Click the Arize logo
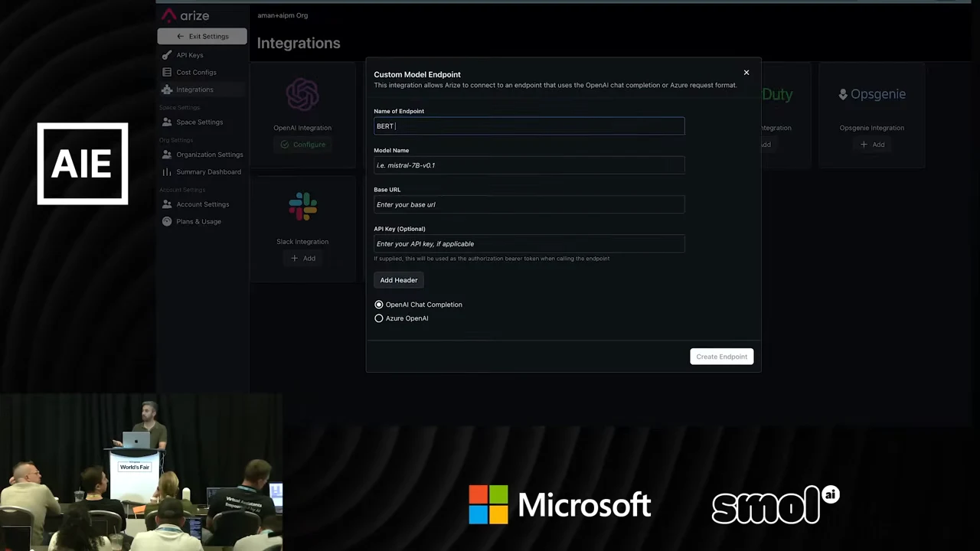 point(185,15)
